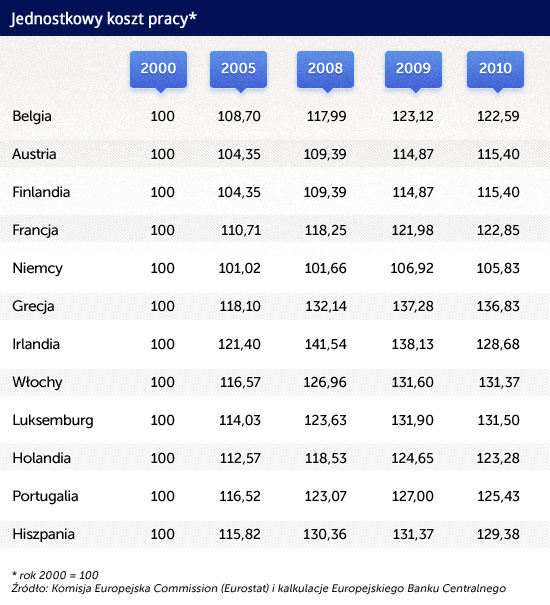Select the 2009 column header badge

click(x=413, y=70)
